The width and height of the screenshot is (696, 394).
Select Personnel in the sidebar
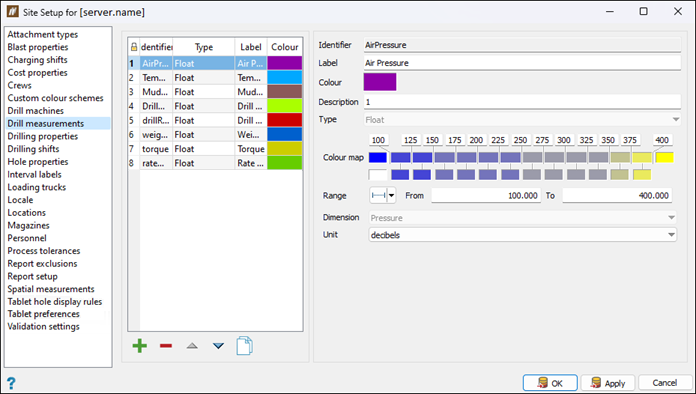[x=27, y=238]
